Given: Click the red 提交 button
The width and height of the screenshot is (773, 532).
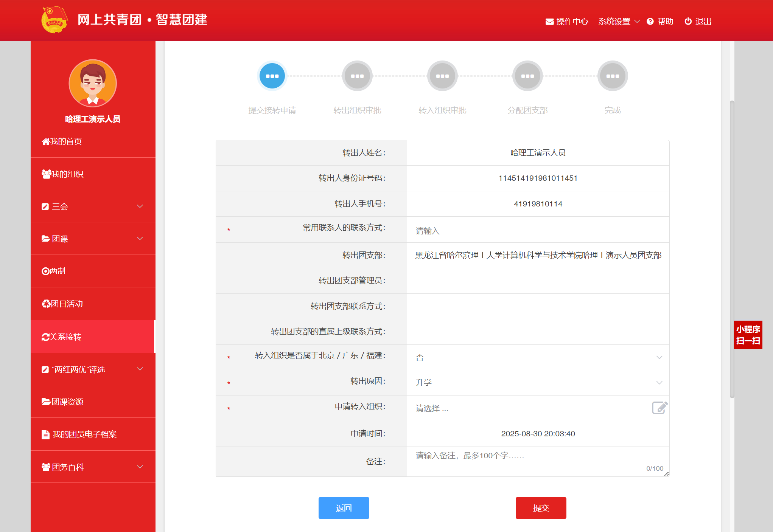Looking at the screenshot, I should pos(541,508).
